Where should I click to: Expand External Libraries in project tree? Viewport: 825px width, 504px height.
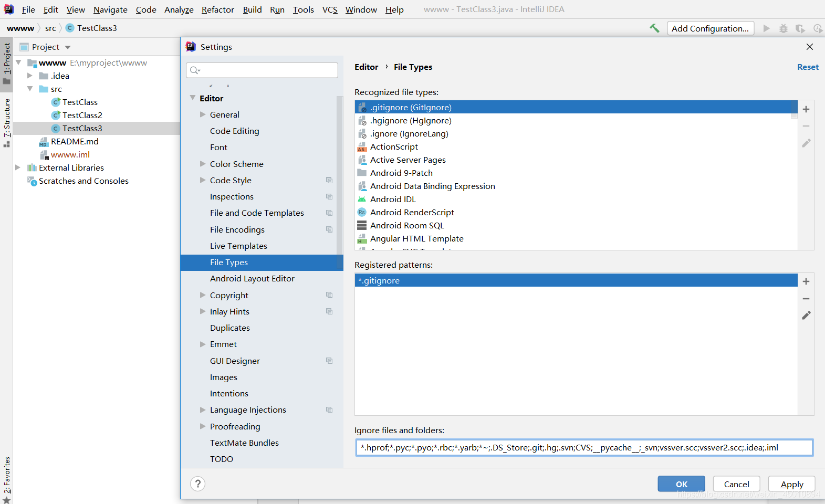18,167
